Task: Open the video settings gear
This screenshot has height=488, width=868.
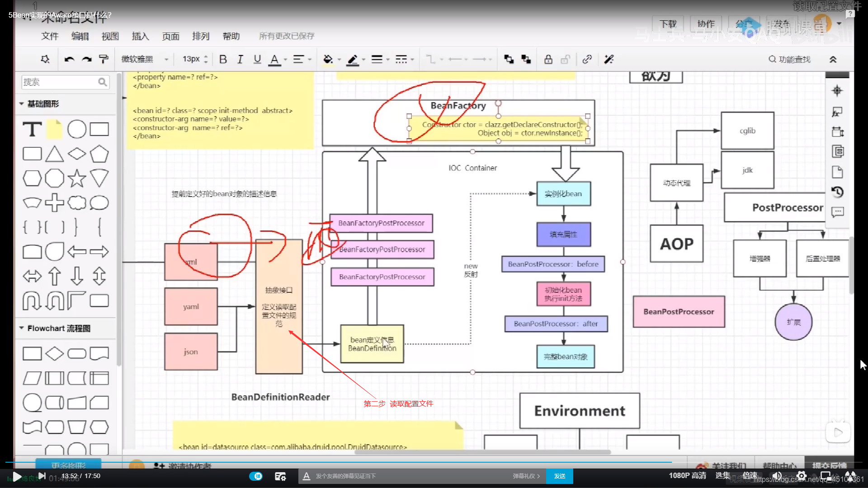Action: (x=801, y=476)
